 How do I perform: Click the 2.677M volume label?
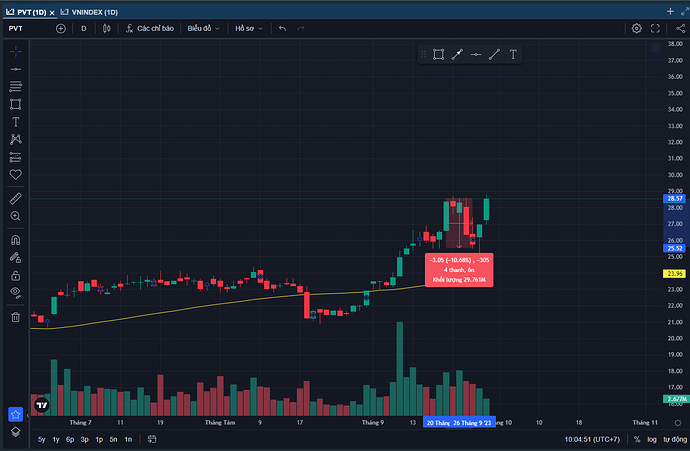point(676,399)
